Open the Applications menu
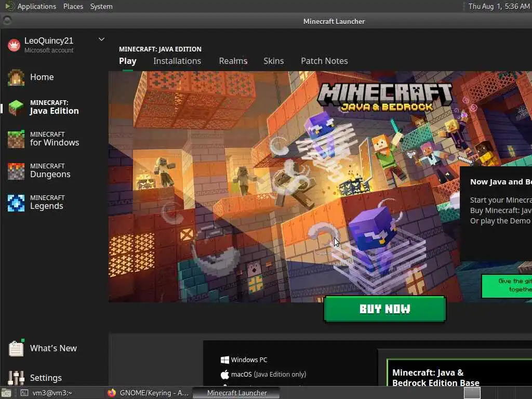Screen dimensions: 532x399 tap(37, 6)
